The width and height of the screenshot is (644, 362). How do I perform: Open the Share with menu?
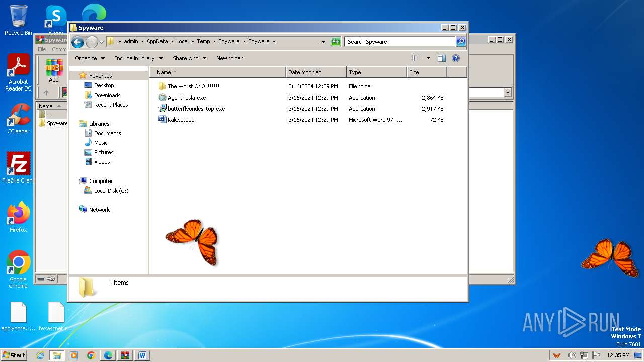click(x=189, y=58)
